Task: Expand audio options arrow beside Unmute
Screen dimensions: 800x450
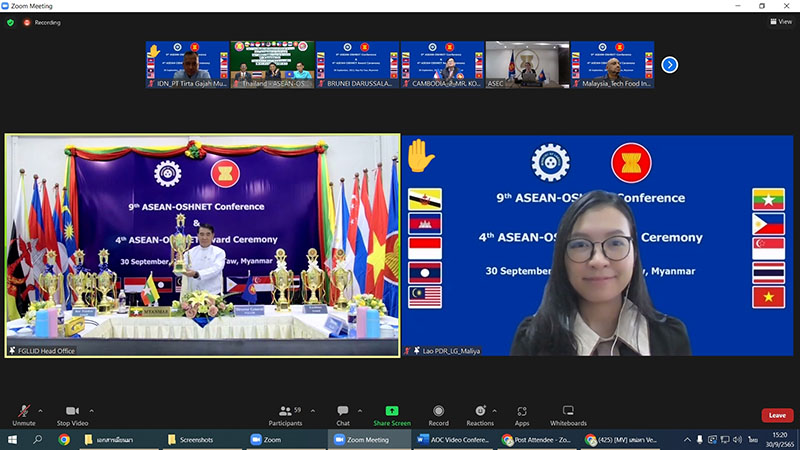Action: (40, 408)
